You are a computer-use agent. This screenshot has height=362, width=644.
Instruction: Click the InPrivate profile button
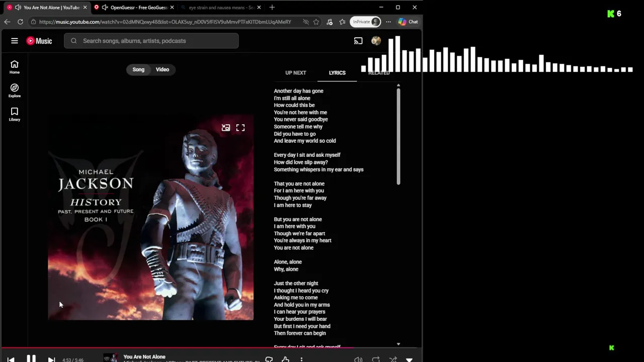pyautogui.click(x=366, y=22)
